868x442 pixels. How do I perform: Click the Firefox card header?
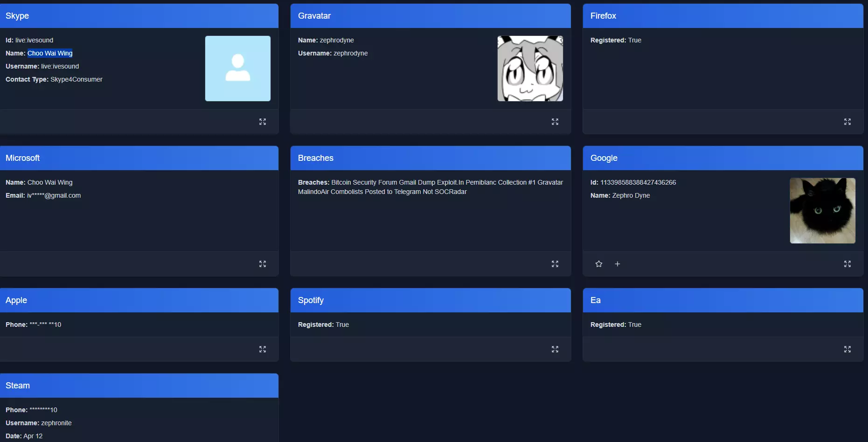[x=723, y=16]
